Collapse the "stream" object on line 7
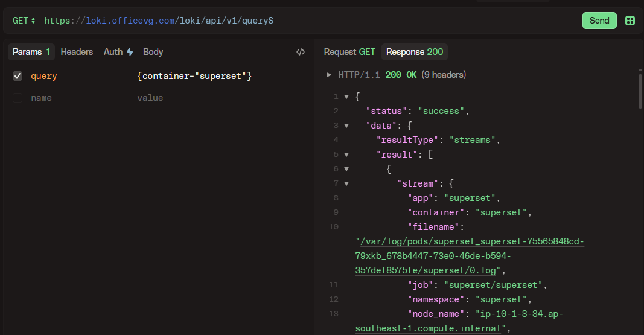The height and width of the screenshot is (335, 644). coord(346,183)
